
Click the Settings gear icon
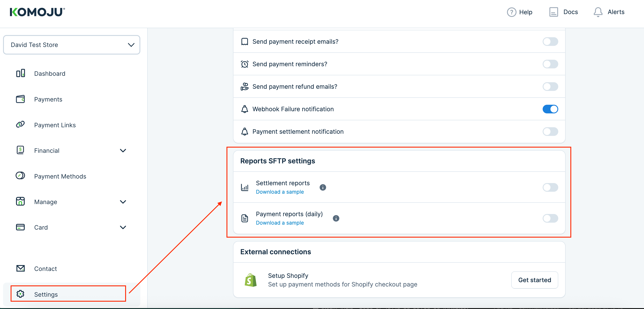[x=20, y=294]
